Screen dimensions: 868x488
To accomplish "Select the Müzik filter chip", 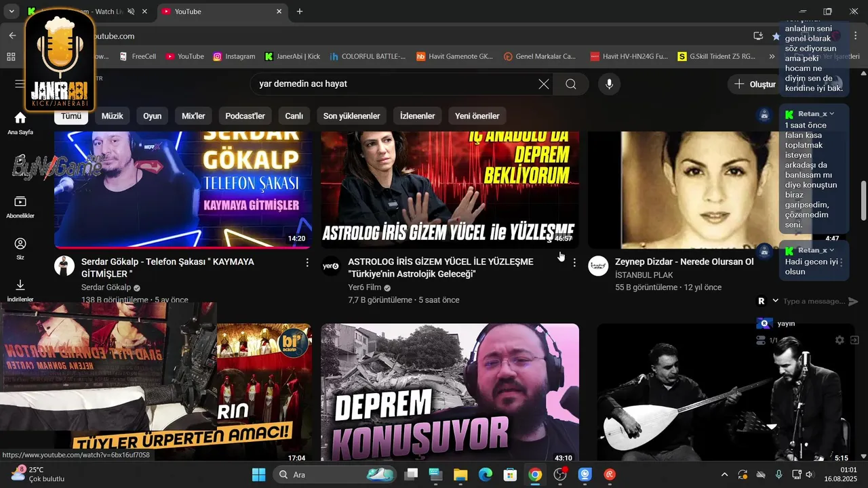I will pos(113,116).
